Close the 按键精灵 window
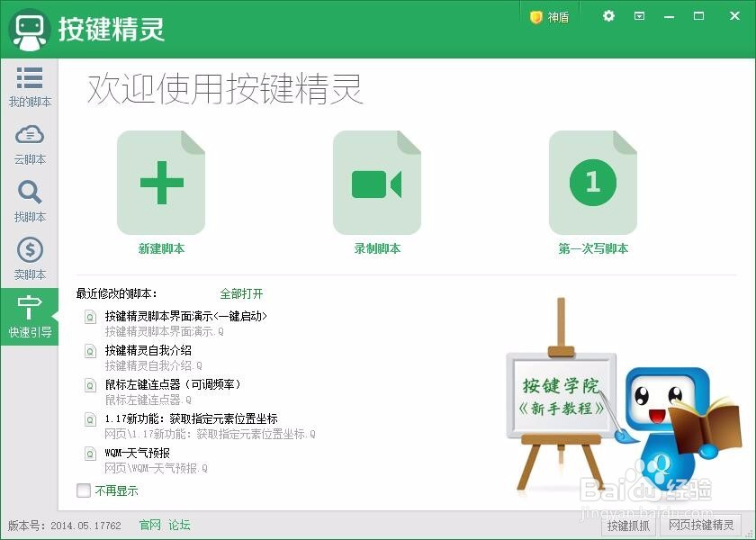The width and height of the screenshot is (756, 540). click(734, 16)
